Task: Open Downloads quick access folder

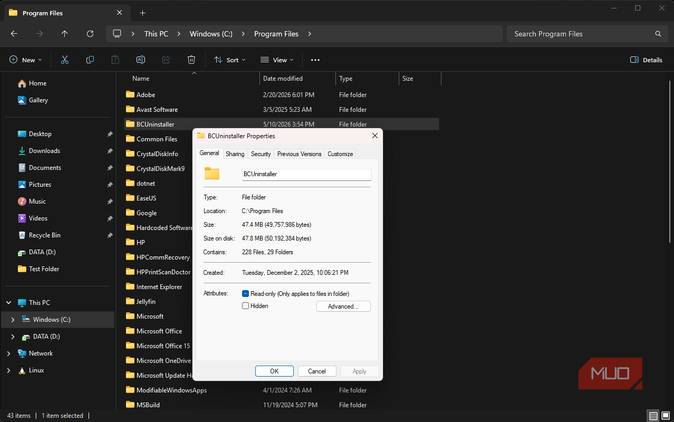Action: pyautogui.click(x=39, y=151)
